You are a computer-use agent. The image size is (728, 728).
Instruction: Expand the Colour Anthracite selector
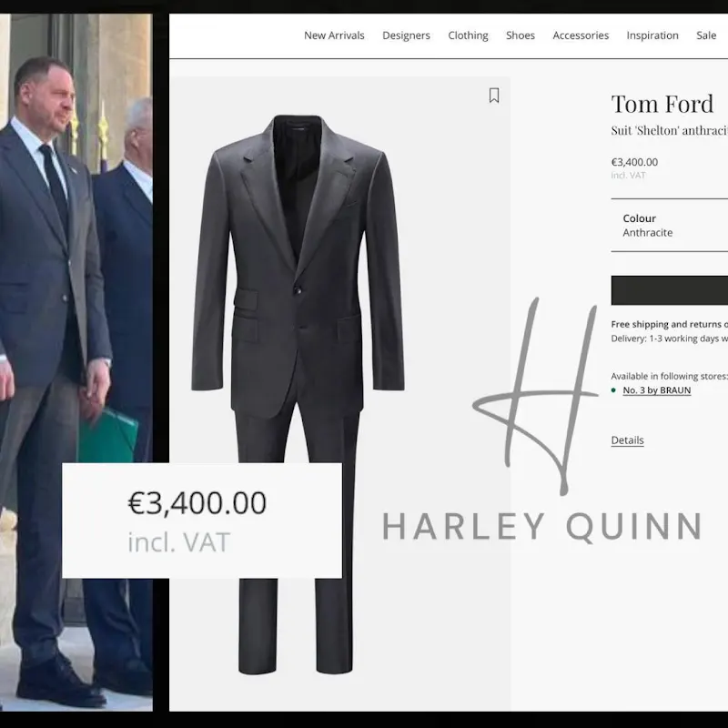669,225
